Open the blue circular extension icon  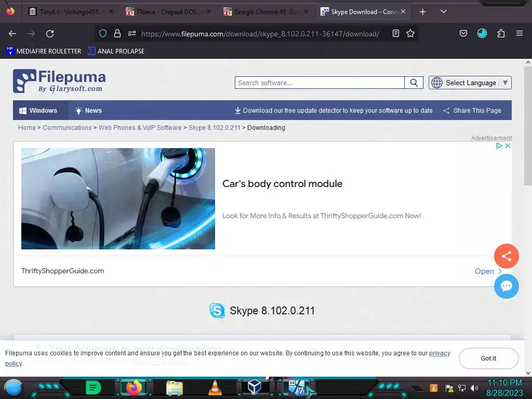click(x=482, y=33)
